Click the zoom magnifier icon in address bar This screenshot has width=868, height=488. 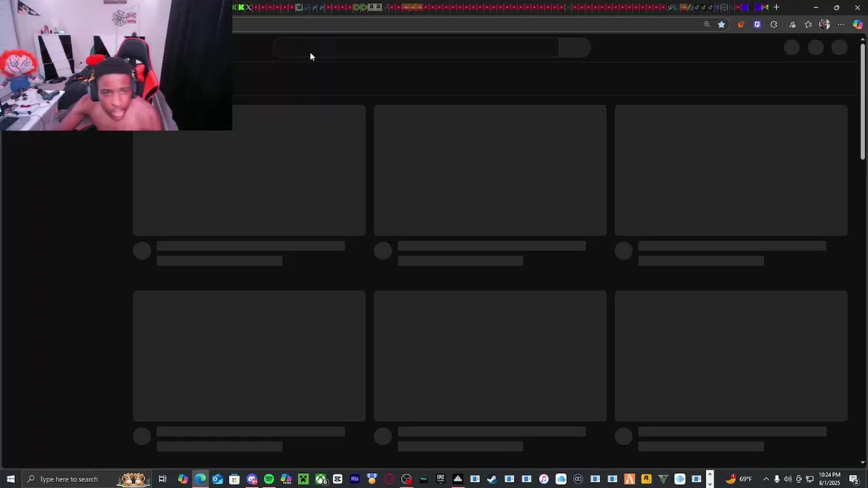(707, 24)
